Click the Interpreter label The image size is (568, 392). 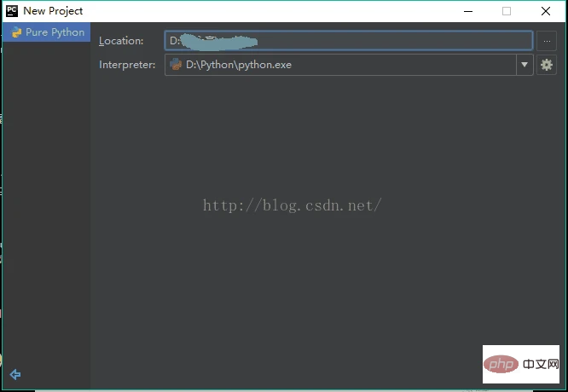pyautogui.click(x=127, y=65)
